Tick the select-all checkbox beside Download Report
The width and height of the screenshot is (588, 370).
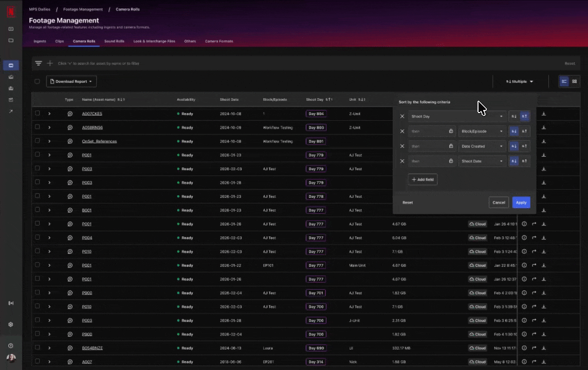tap(37, 81)
